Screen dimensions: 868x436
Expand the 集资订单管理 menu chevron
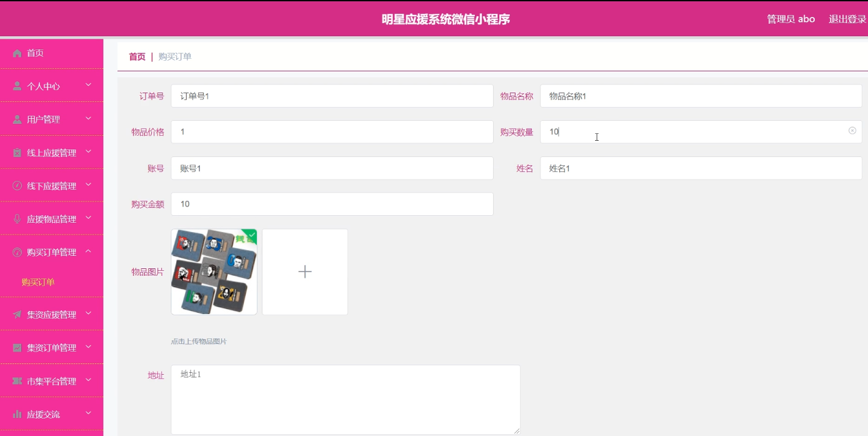[x=88, y=347]
